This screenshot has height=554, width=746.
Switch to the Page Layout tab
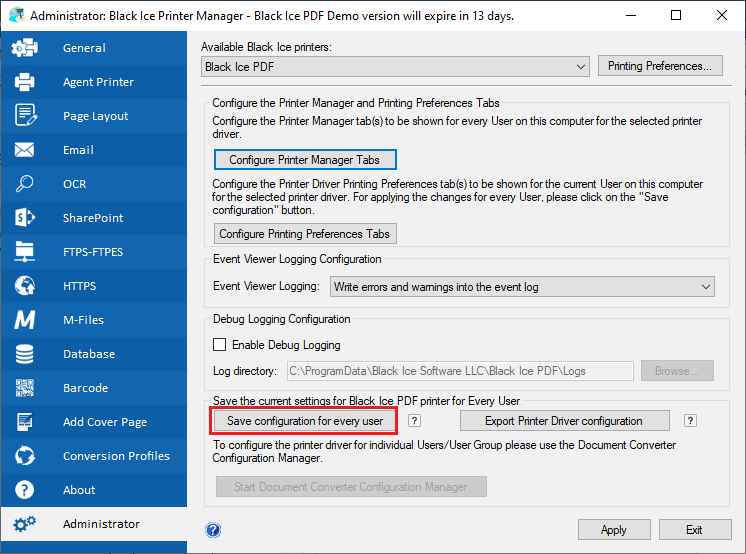(x=95, y=116)
